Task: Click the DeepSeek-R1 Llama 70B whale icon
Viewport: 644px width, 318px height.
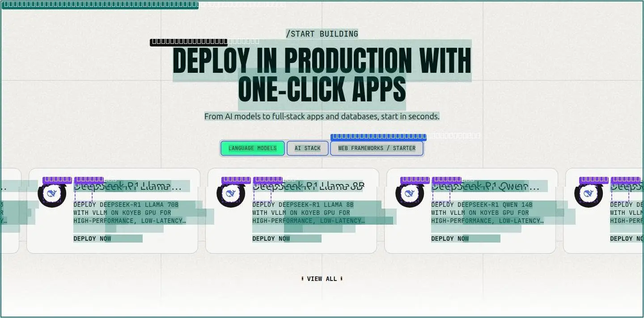Action: 52,193
